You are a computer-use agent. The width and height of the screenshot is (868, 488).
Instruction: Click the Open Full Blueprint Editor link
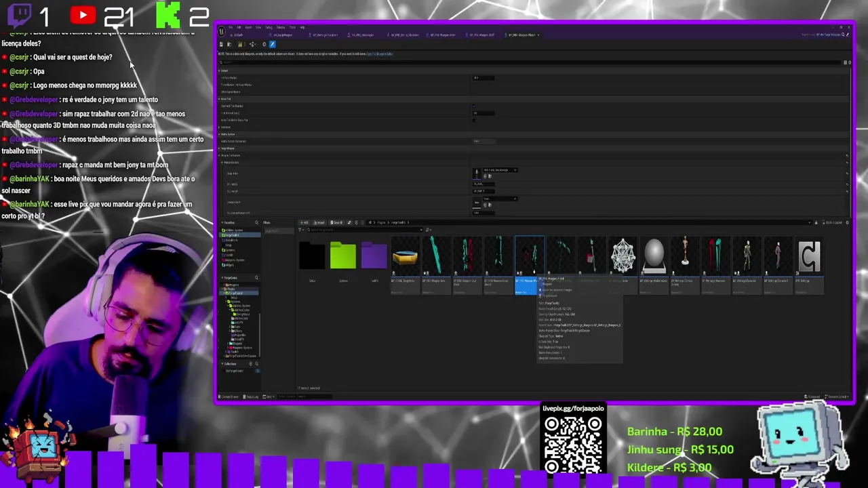point(380,54)
